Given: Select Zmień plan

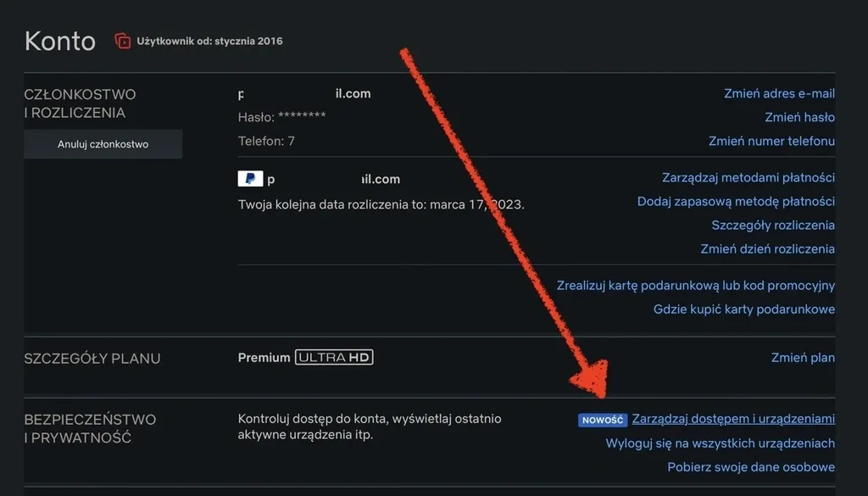Looking at the screenshot, I should pos(803,358).
